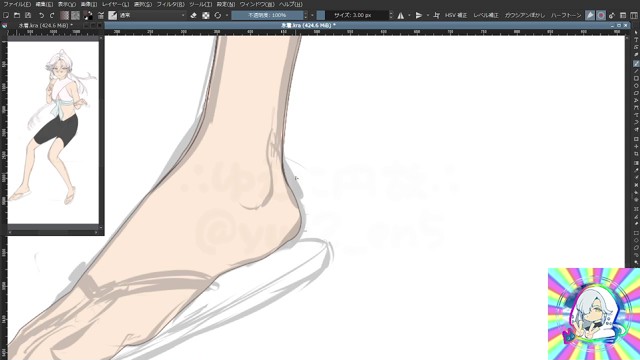Click the レベル補正 button

pos(485,16)
